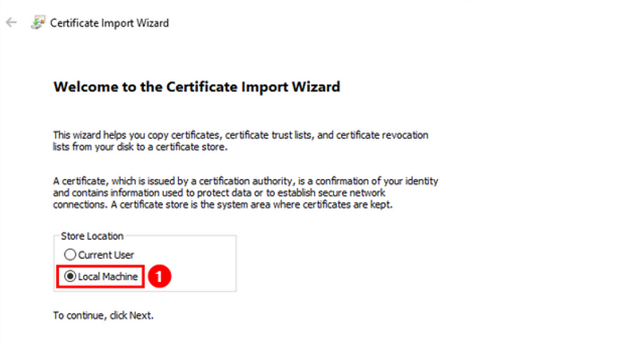The width and height of the screenshot is (644, 350).
Task: Click the red numbered step marker 1
Action: [x=161, y=276]
